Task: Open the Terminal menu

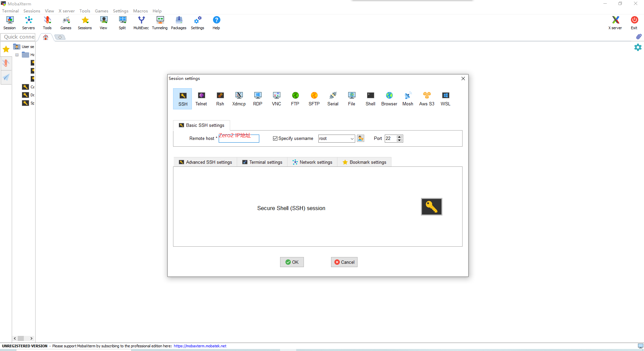Action: [10, 11]
